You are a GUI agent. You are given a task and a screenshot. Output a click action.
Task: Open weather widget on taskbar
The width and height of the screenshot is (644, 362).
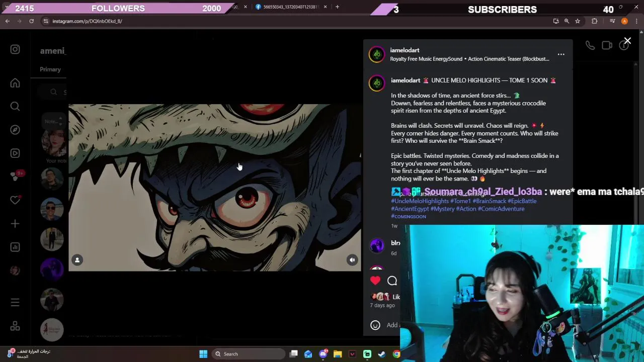28,353
